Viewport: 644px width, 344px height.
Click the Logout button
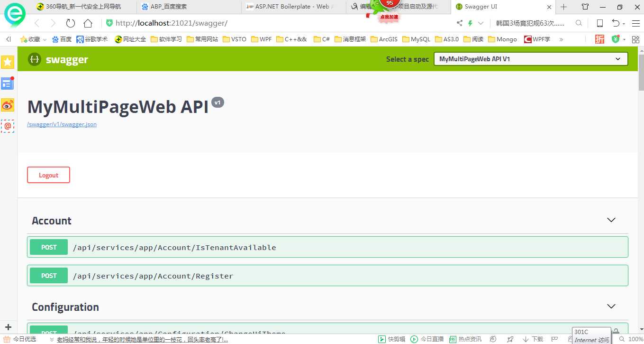(48, 175)
